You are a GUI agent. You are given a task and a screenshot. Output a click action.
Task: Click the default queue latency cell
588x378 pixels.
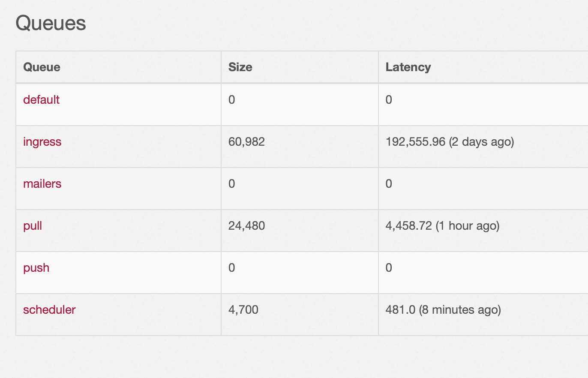[x=483, y=105]
